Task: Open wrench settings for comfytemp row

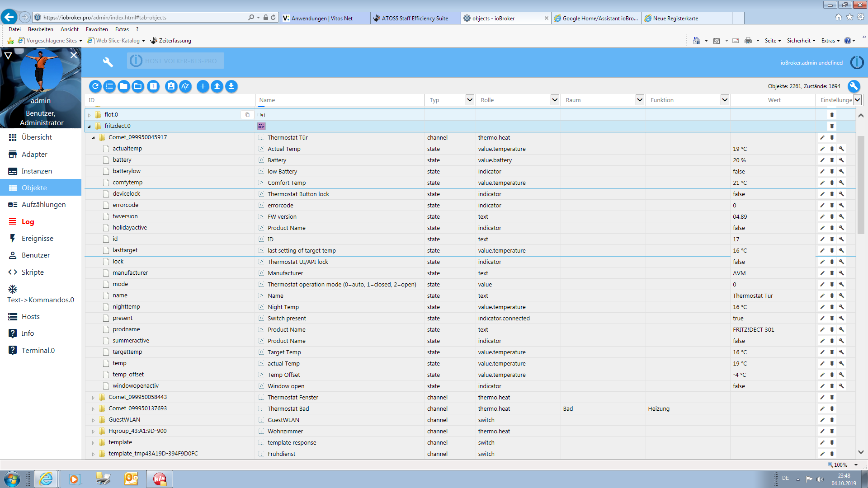Action: 841,183
